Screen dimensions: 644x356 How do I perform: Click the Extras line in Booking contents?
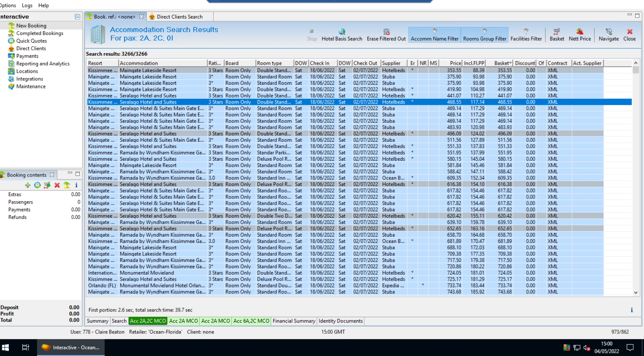click(x=41, y=194)
